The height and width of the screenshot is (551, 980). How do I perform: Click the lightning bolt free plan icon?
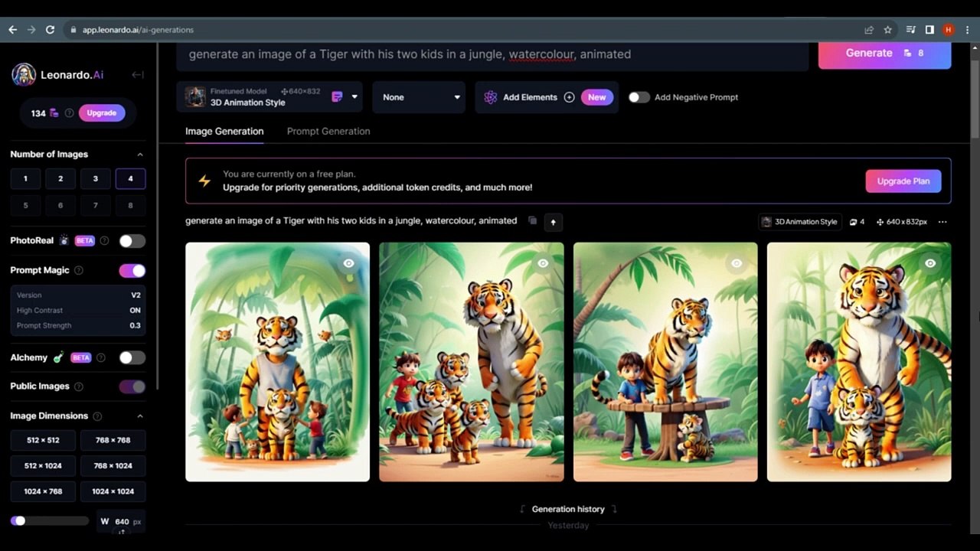(204, 181)
